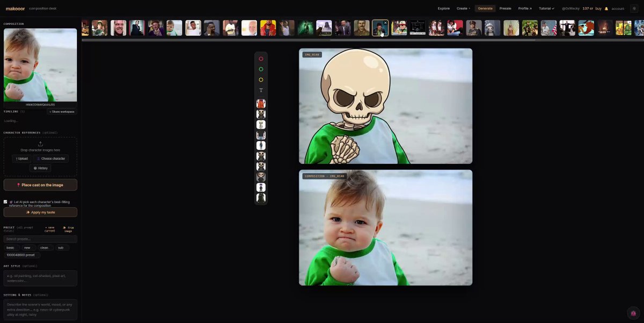The height and width of the screenshot is (323, 644).
Task: Expand the Tutorial menu
Action: [546, 9]
